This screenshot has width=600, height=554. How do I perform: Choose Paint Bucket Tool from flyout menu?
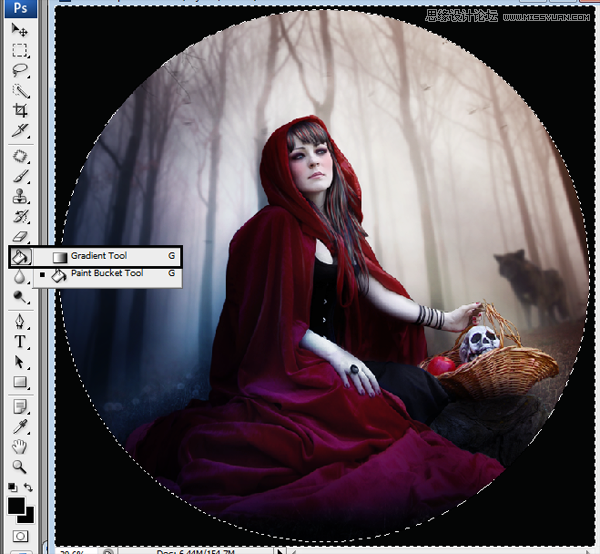108,273
